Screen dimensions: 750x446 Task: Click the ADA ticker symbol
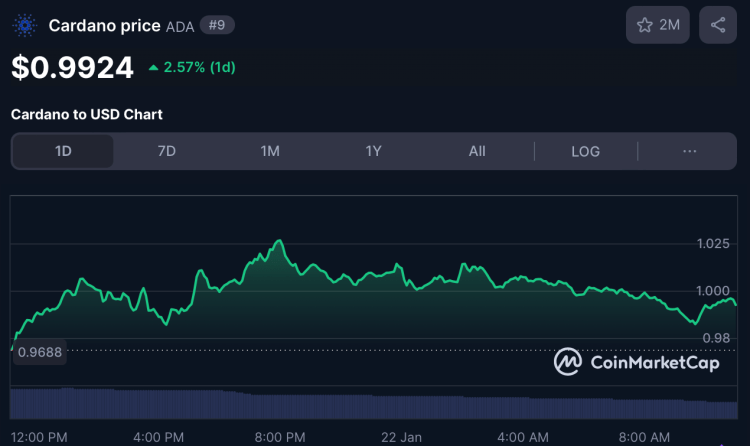tap(180, 27)
